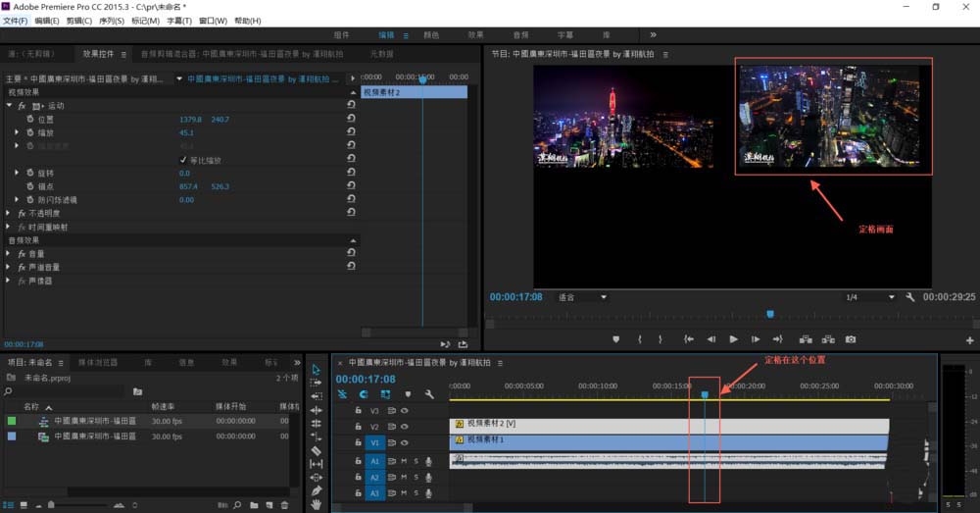980x513 pixels.
Task: Open the 文件(F) menu
Action: pyautogui.click(x=16, y=21)
